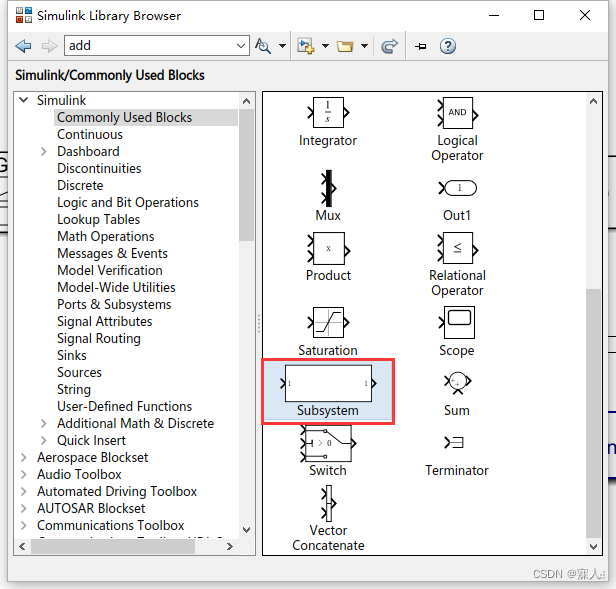This screenshot has height=589, width=616.
Task: Open Logic and Bit Operations library
Action: (x=128, y=202)
